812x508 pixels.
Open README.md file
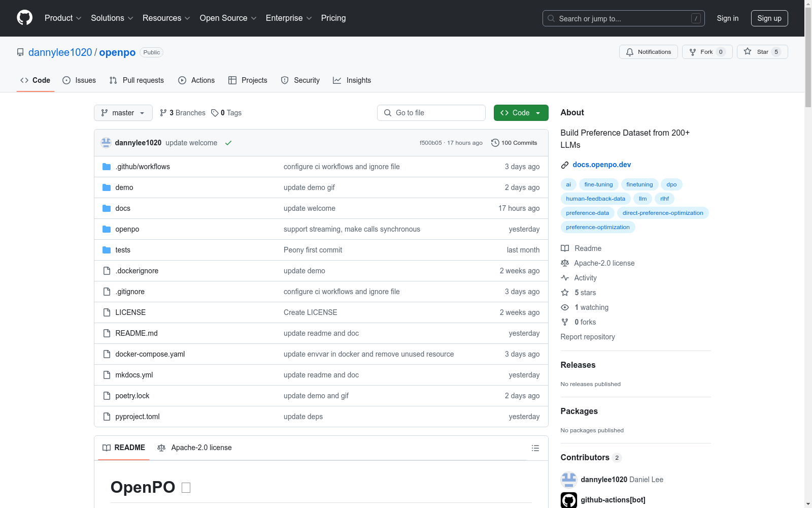tap(137, 333)
